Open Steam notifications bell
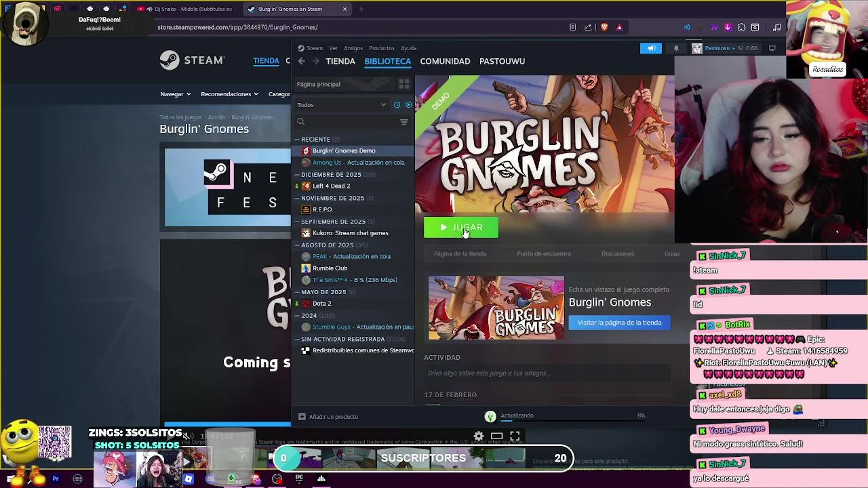The image size is (868, 488). point(676,48)
